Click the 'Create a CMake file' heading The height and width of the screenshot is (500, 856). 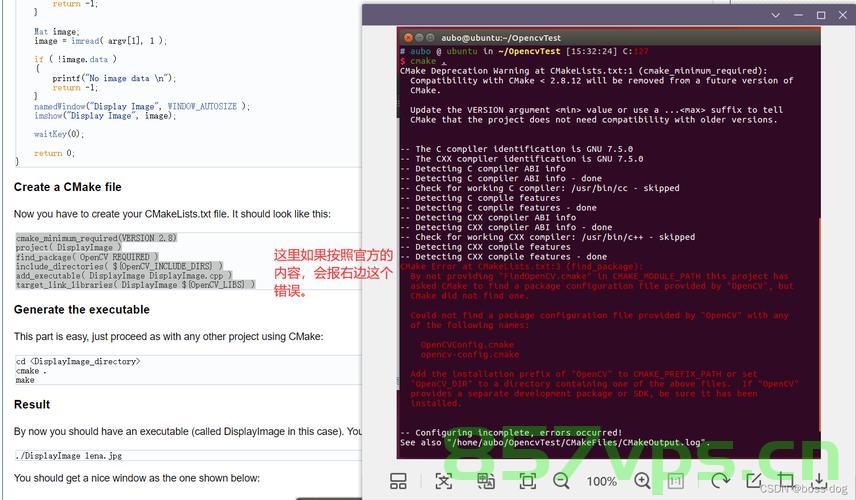tap(68, 187)
